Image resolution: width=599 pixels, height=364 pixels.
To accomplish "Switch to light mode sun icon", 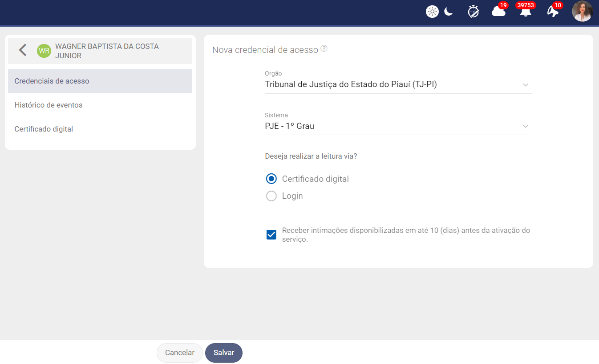I will [x=432, y=12].
